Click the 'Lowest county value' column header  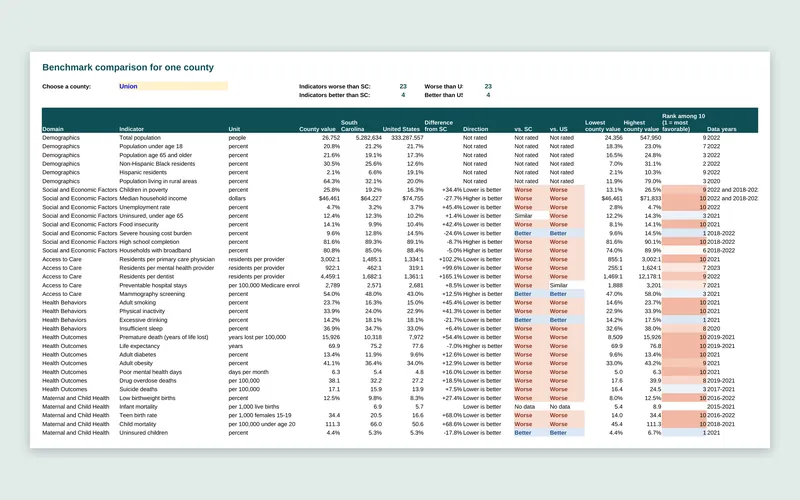pos(603,126)
